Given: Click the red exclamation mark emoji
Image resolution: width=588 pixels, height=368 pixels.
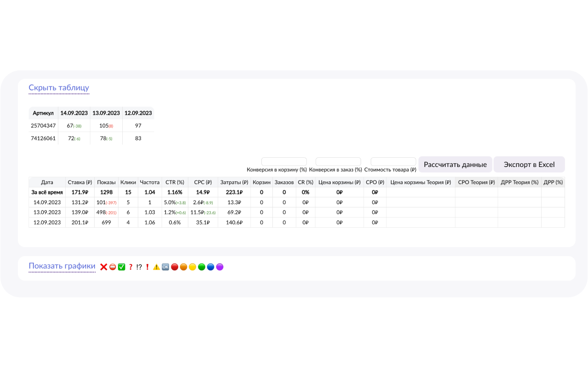Looking at the screenshot, I should [x=147, y=267].
